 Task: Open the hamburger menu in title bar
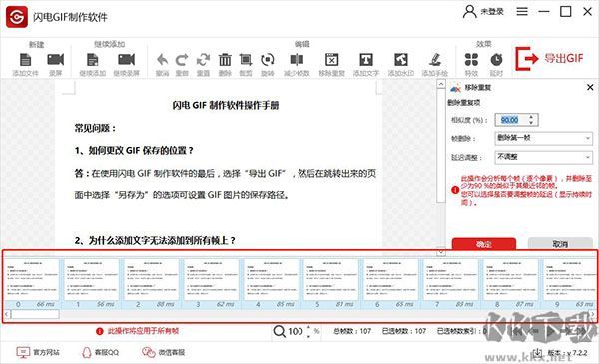pyautogui.click(x=522, y=12)
